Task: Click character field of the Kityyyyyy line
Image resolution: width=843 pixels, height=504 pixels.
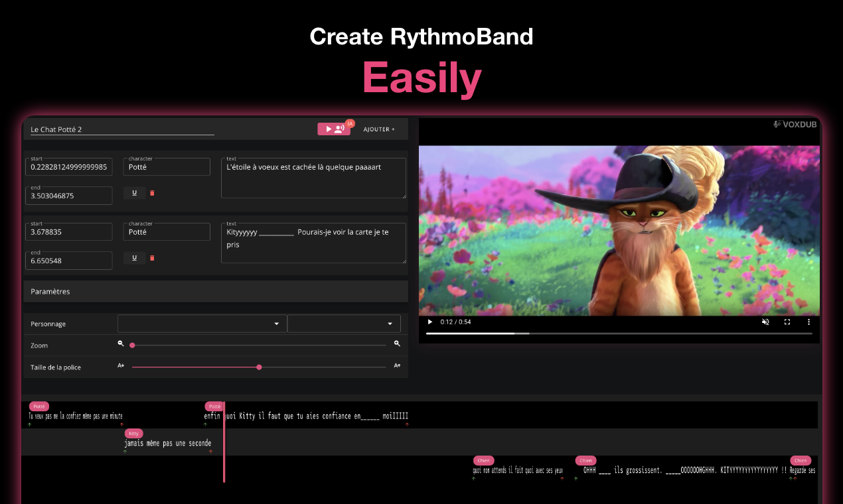Action: tap(167, 232)
